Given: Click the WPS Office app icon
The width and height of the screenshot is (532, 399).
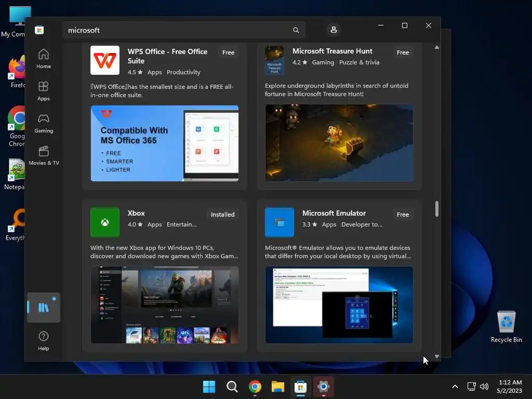Looking at the screenshot, I should [105, 60].
